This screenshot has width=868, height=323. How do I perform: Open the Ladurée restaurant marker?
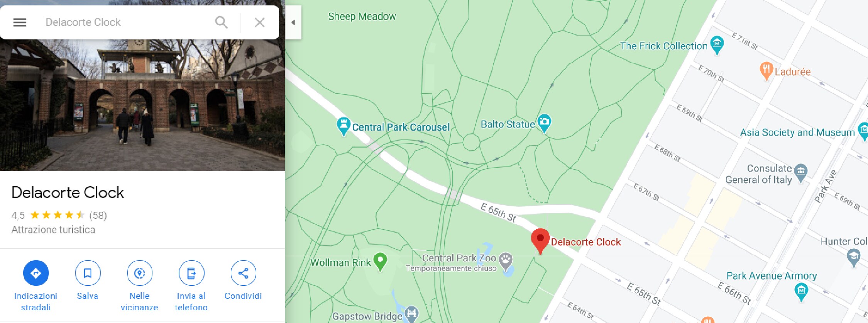tap(766, 71)
